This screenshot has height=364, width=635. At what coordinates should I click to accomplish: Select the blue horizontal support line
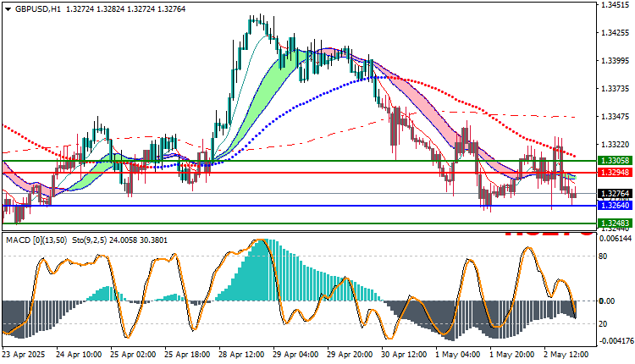pos(299,206)
